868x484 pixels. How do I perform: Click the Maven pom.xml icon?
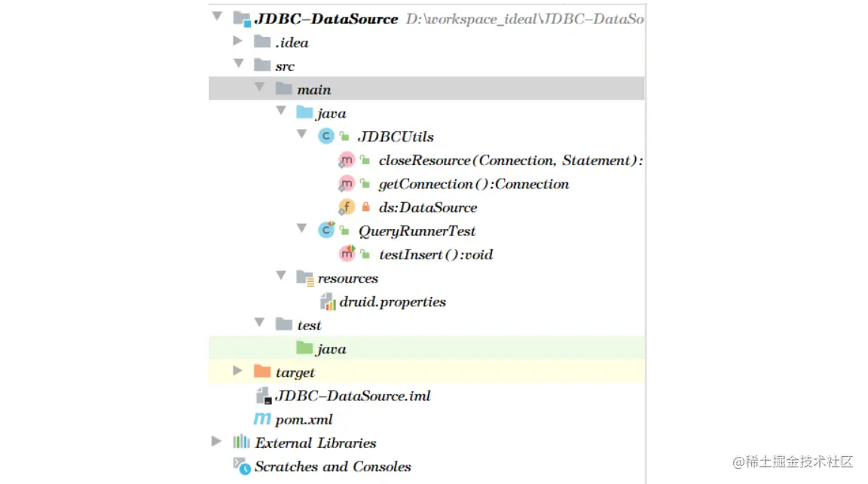(262, 419)
